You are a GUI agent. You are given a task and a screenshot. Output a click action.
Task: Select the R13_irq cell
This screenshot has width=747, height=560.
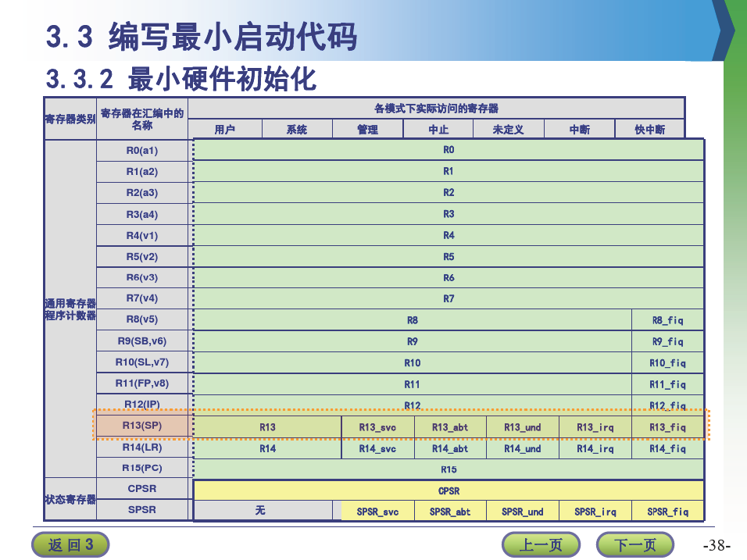(595, 427)
